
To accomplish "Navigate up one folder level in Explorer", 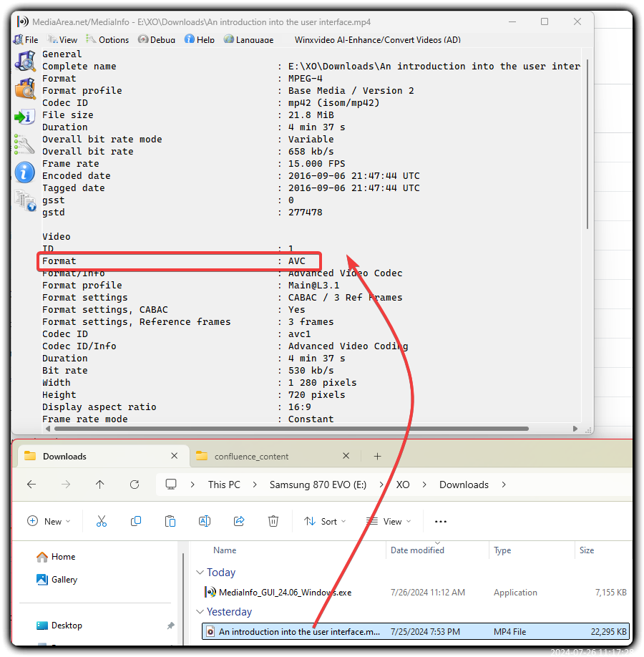I will (99, 485).
